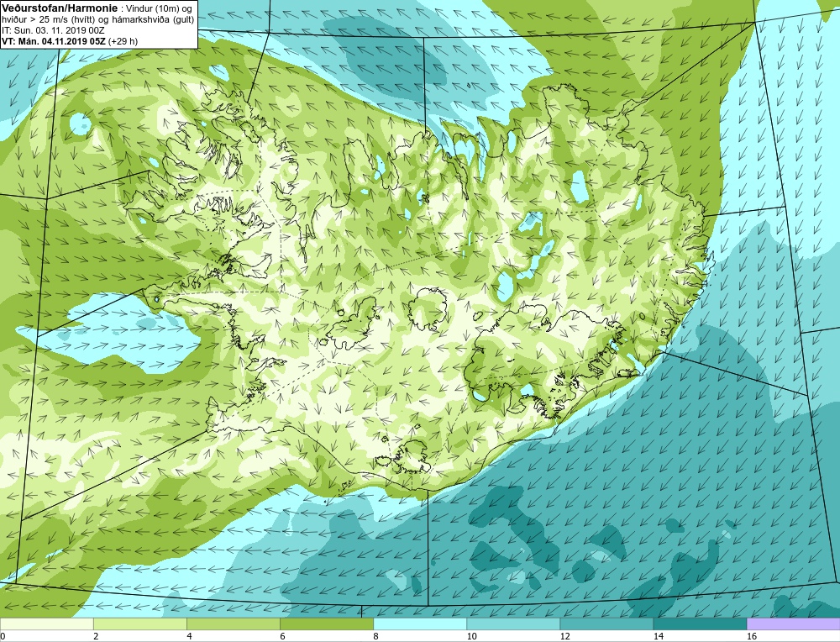Click the 14–16 m/s dark teal legend swatch

point(700,624)
